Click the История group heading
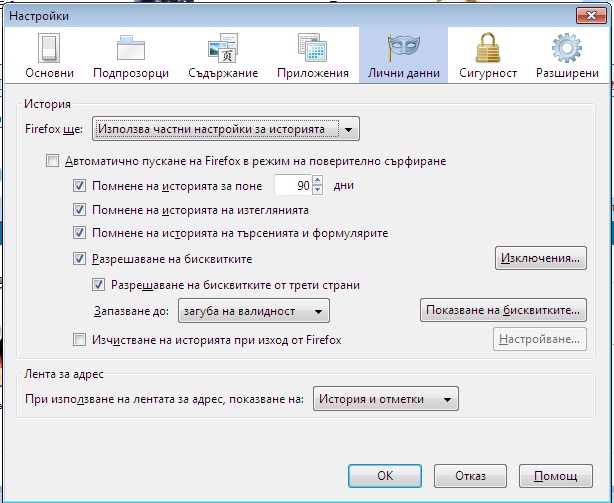 47,104
